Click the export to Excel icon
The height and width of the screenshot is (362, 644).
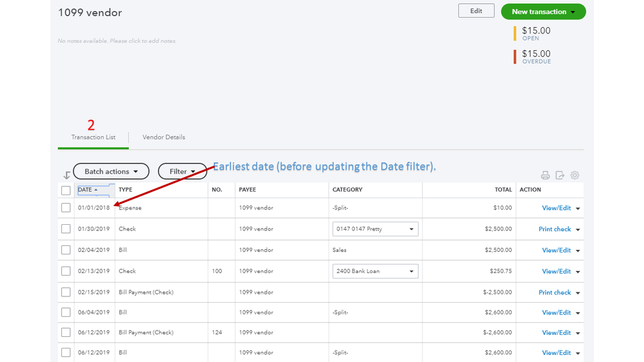[560, 175]
